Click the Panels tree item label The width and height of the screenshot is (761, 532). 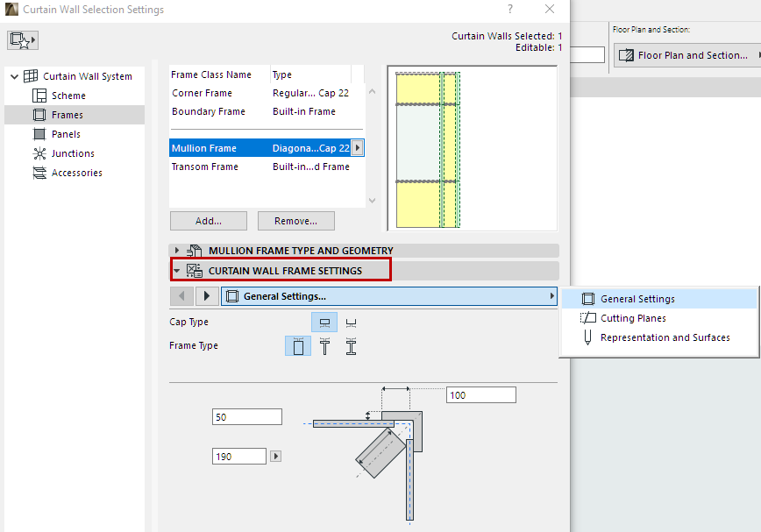point(66,134)
